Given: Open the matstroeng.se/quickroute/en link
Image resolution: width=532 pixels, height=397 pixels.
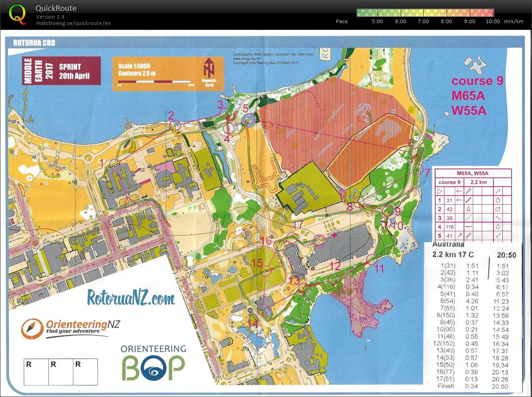Looking at the screenshot, I should 73,23.
